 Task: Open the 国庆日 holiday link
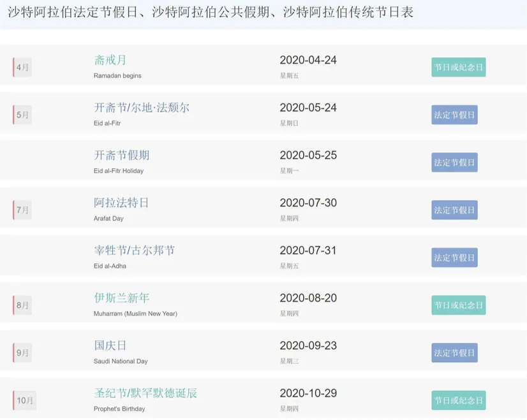[110, 345]
